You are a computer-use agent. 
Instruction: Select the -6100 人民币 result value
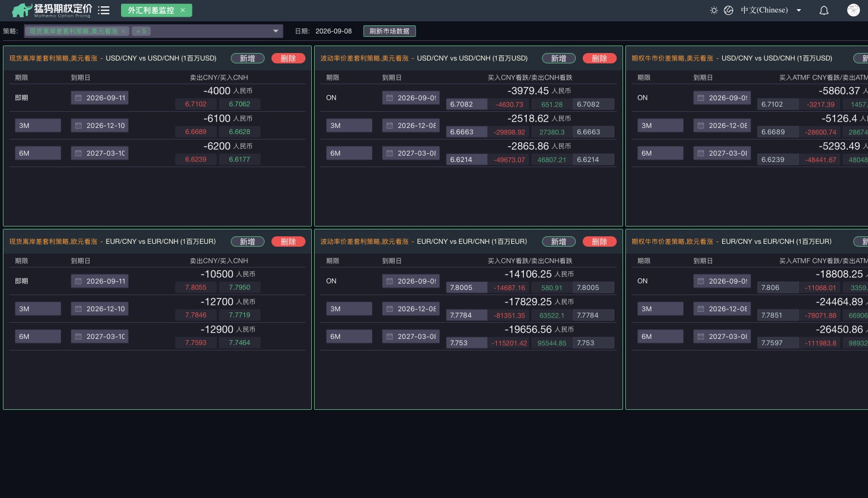[228, 119]
